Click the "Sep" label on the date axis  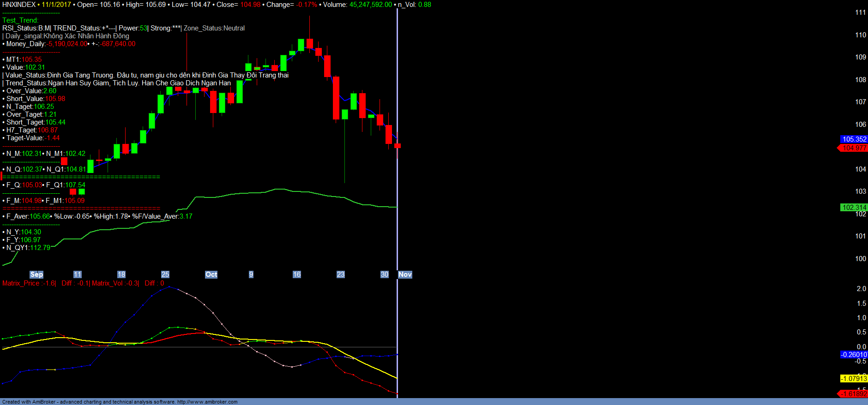(x=36, y=274)
